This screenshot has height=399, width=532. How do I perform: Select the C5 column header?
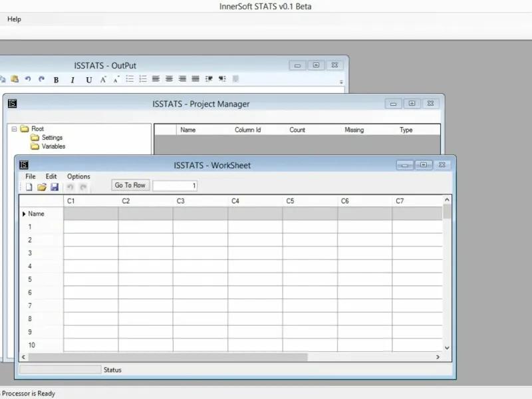tap(310, 201)
